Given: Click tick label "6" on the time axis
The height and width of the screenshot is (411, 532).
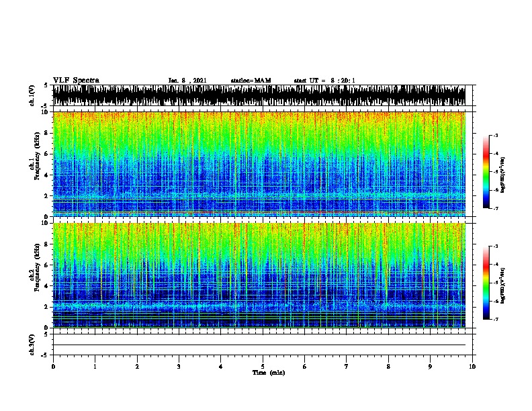Looking at the screenshot, I should pos(305,367).
